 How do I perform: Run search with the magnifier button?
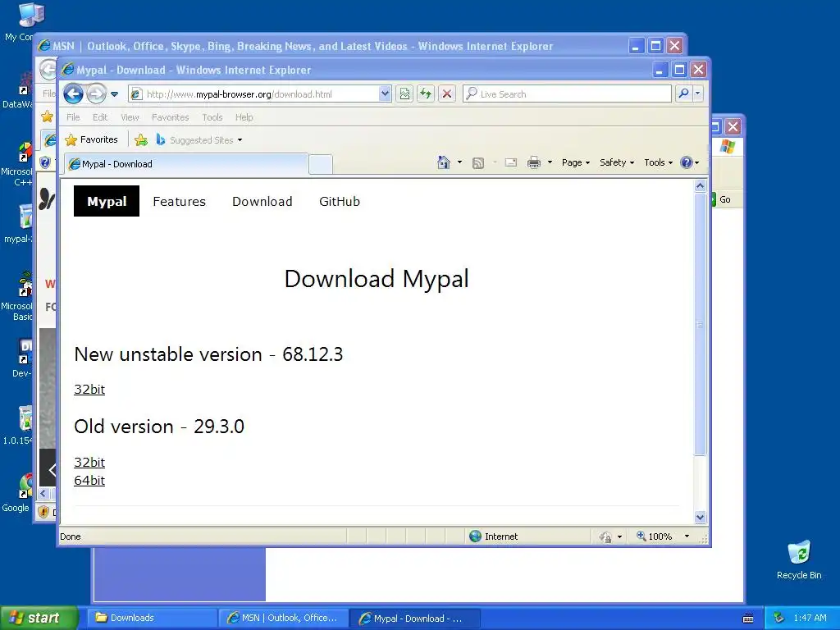pyautogui.click(x=683, y=94)
